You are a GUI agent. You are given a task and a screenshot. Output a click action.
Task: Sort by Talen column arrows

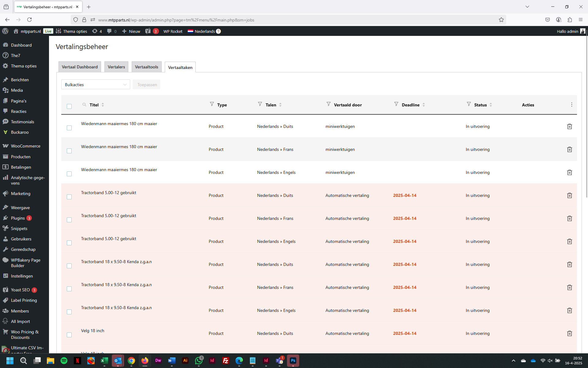280,105
